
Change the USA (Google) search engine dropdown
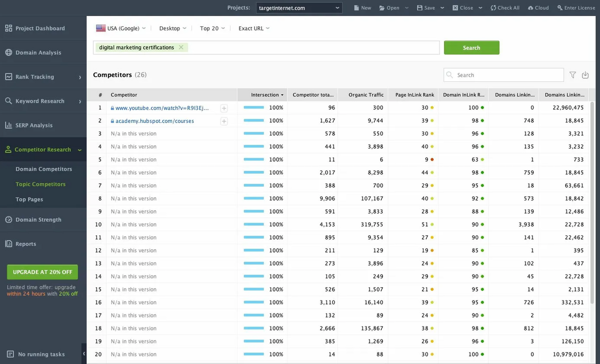[x=121, y=28]
